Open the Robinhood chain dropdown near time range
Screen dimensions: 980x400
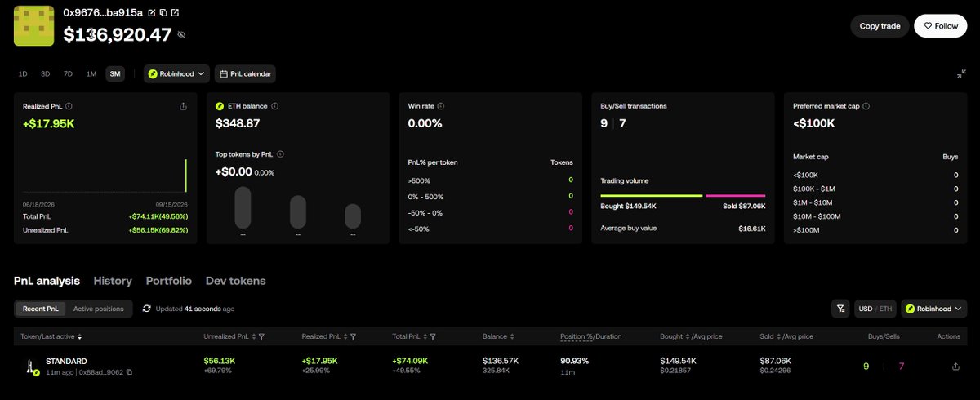pyautogui.click(x=177, y=73)
